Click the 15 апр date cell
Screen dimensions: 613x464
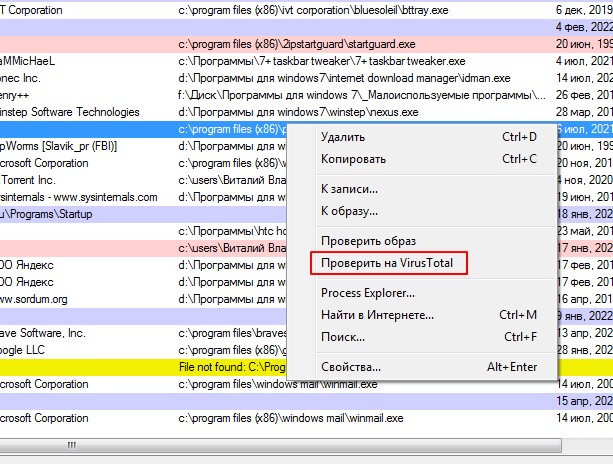click(x=584, y=401)
